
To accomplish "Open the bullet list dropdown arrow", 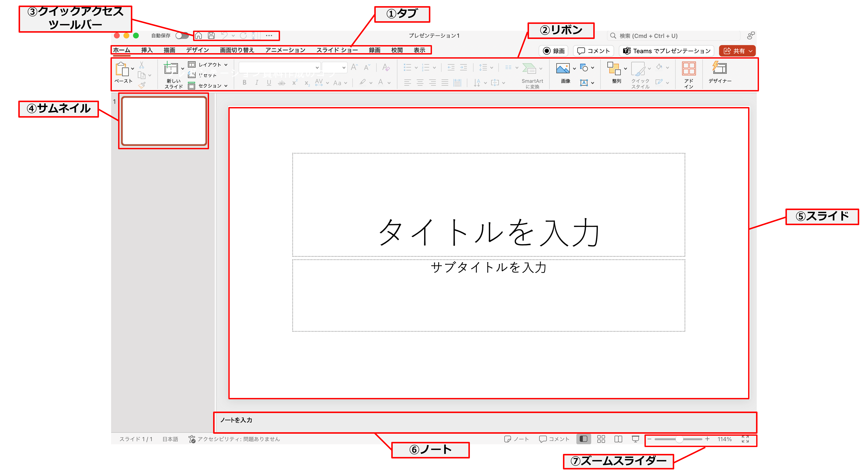I will pos(416,68).
